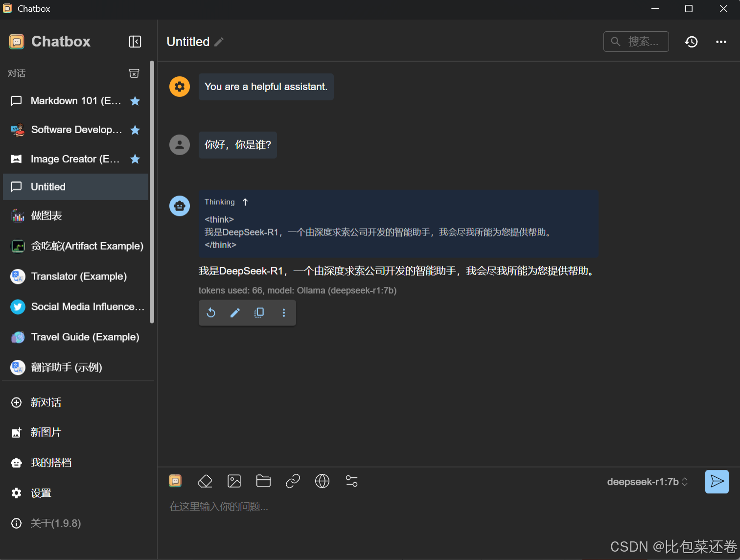Click the tokens used: 66 model info line
This screenshot has width=740, height=560.
click(x=298, y=290)
